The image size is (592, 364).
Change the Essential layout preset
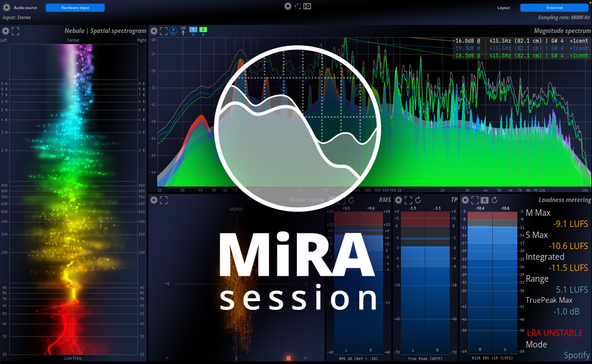click(554, 7)
